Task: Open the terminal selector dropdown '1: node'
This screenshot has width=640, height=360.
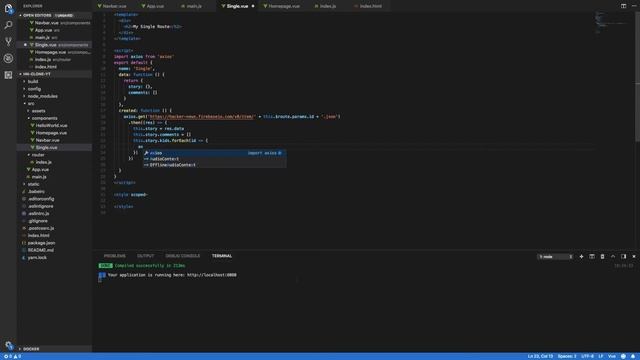Action: coord(556,257)
